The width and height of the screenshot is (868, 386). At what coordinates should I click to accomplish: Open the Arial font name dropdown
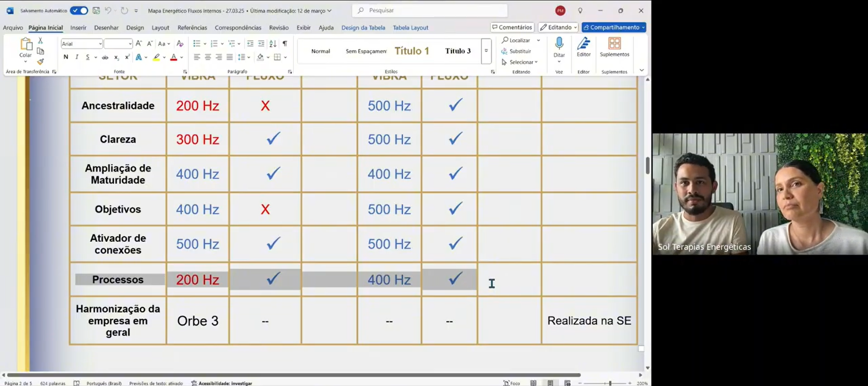pyautogui.click(x=81, y=43)
